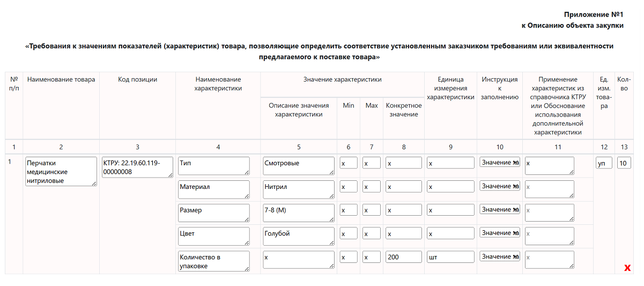
Task: Click the Min field in the Цвет row
Action: (349, 233)
